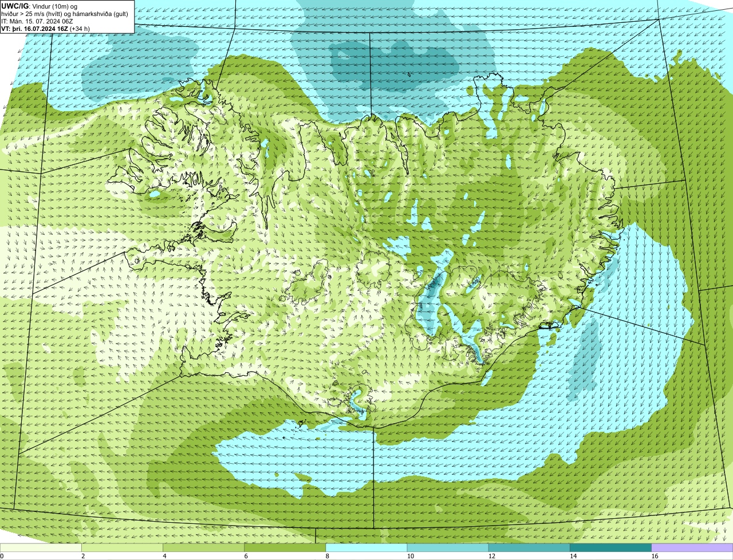The height and width of the screenshot is (560, 733).
Task: Click the 10–12 m/s turquoise swatch
Action: click(448, 547)
